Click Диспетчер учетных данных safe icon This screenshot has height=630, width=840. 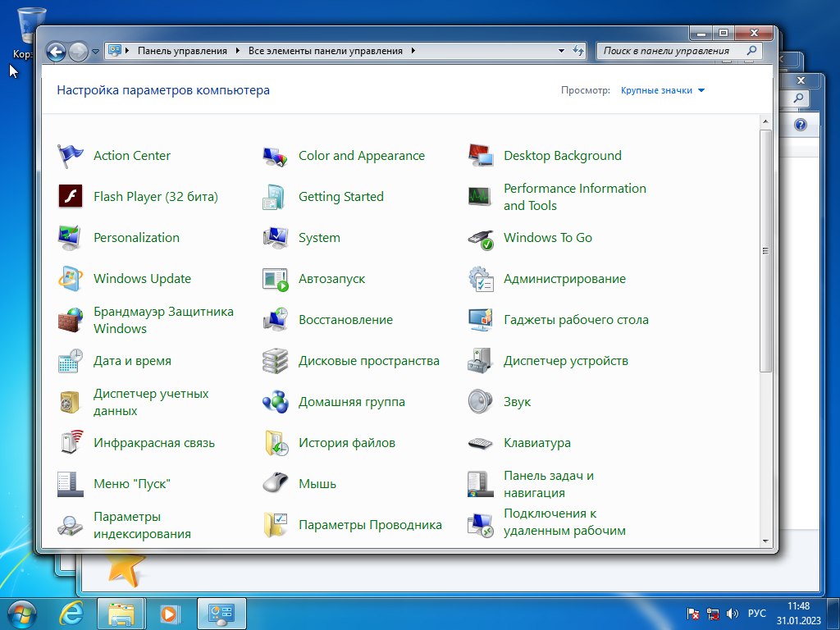point(71,402)
